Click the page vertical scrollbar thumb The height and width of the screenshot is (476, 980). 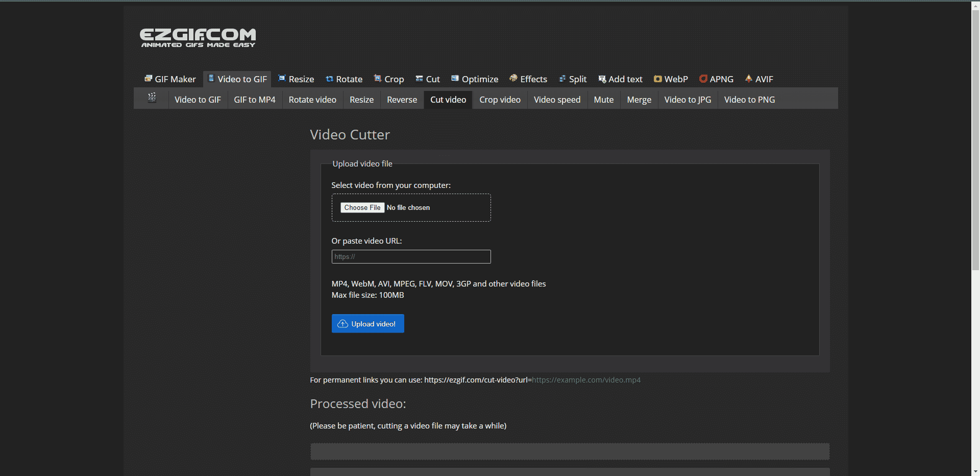coord(975,140)
